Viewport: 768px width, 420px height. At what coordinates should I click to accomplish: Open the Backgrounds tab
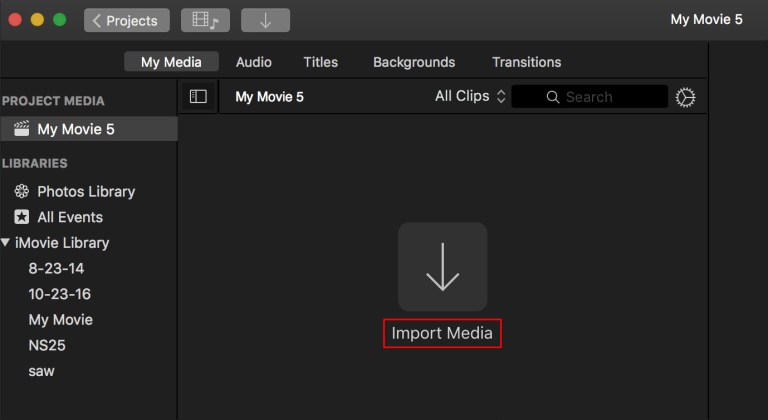[x=414, y=62]
